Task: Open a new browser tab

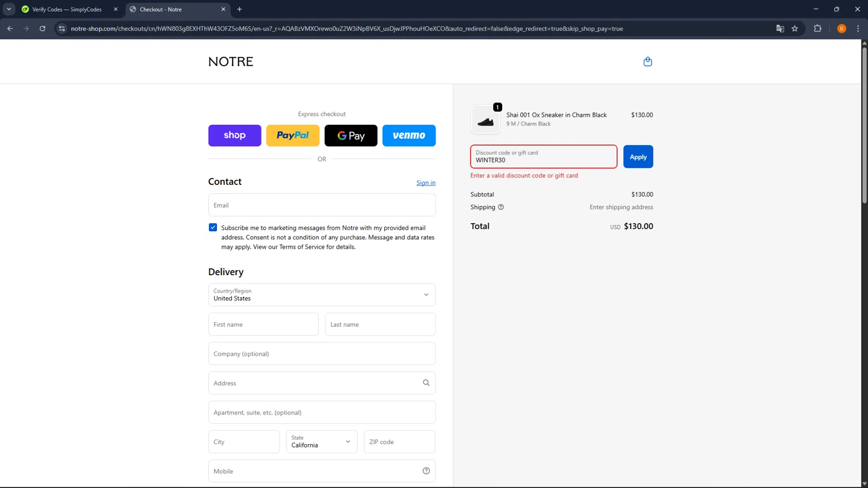Action: coord(240,9)
